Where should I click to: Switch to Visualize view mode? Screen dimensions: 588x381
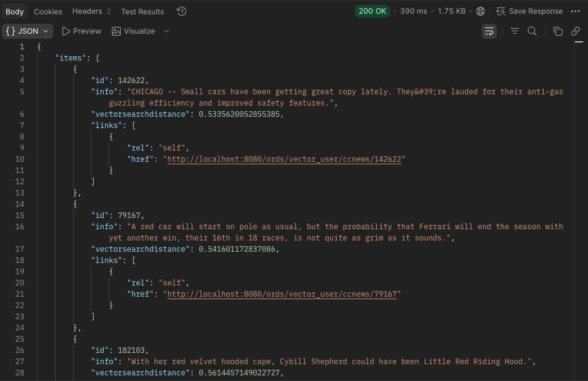click(133, 31)
